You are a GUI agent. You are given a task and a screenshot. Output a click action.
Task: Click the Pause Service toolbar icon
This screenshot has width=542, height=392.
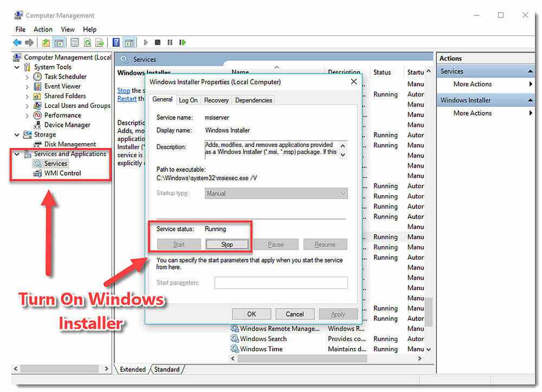170,42
